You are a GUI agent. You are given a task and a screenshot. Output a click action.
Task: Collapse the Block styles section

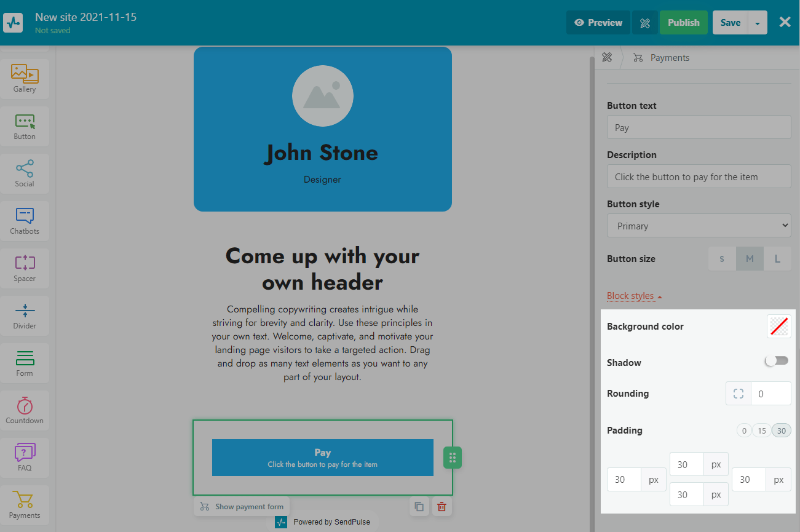click(x=634, y=296)
